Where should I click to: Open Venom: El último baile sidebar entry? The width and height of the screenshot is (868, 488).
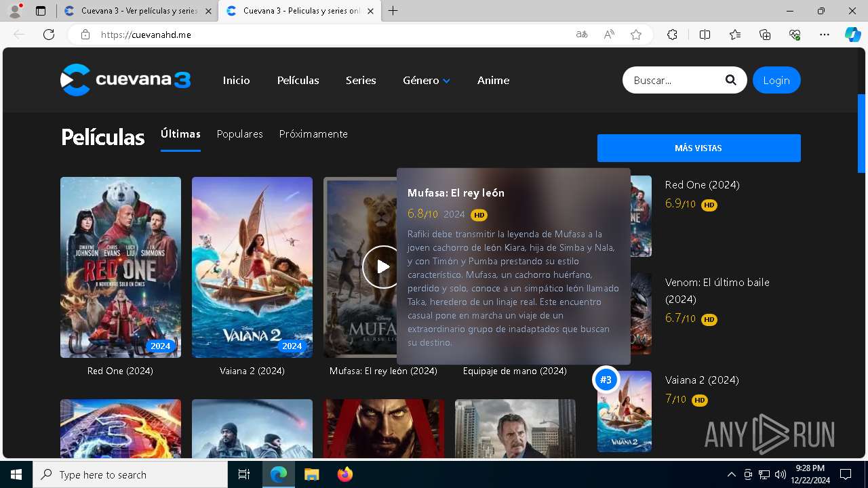point(717,290)
